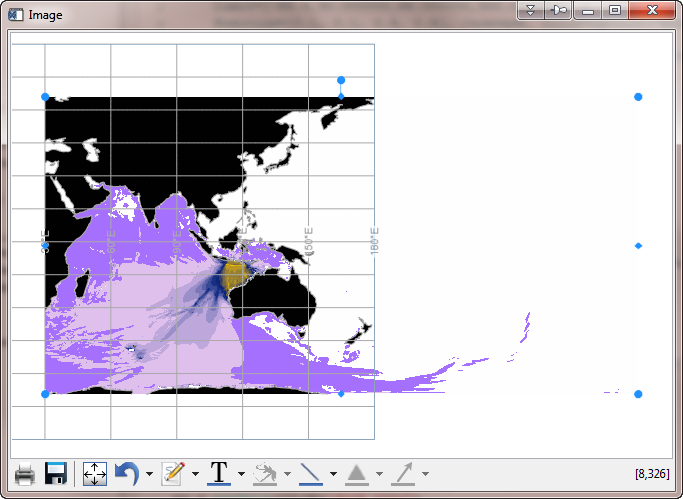Select the greyed selection-edit tool icon
This screenshot has height=499, width=683.
coord(265,474)
